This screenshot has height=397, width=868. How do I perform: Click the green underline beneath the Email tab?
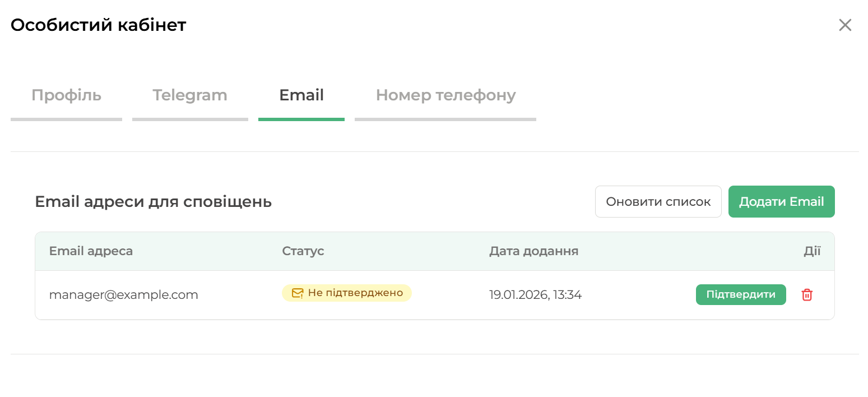click(x=301, y=119)
